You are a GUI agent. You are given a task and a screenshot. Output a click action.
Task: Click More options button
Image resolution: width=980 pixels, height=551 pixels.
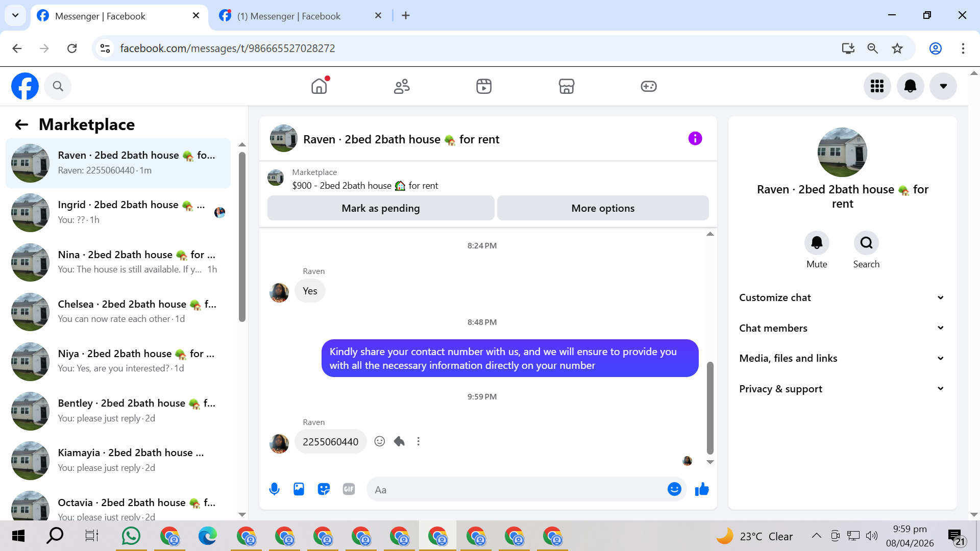click(x=602, y=208)
